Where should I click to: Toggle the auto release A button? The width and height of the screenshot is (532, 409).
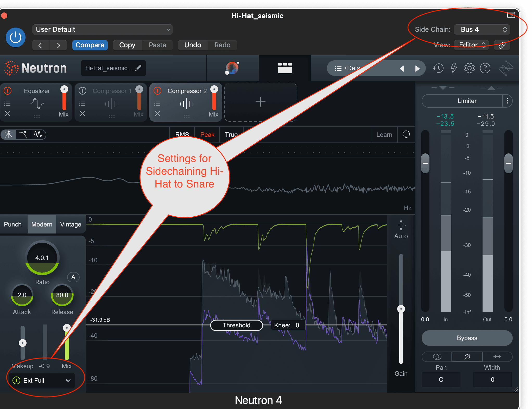73,277
